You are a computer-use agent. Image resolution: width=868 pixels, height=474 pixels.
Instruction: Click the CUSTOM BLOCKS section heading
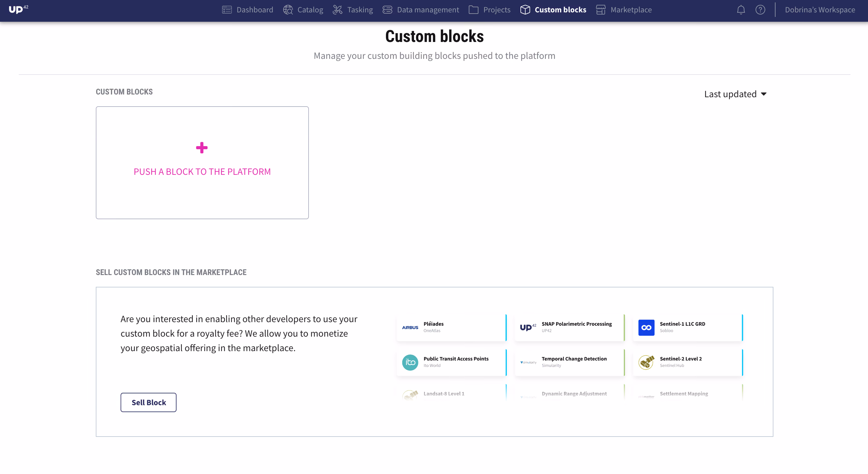tap(124, 91)
